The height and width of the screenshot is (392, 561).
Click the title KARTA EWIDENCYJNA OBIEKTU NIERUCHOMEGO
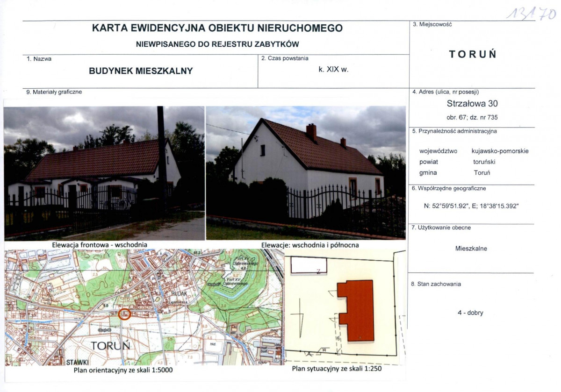click(x=218, y=28)
